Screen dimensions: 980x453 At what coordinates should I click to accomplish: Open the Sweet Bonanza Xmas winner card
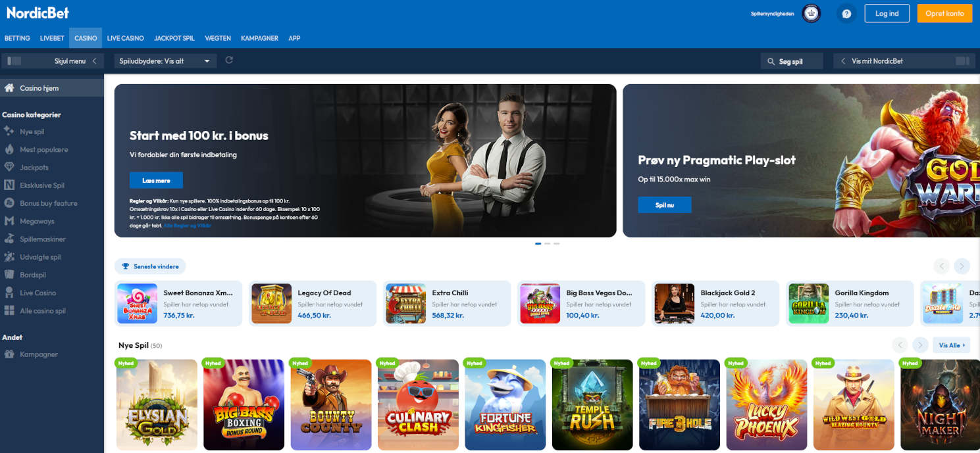coord(178,304)
